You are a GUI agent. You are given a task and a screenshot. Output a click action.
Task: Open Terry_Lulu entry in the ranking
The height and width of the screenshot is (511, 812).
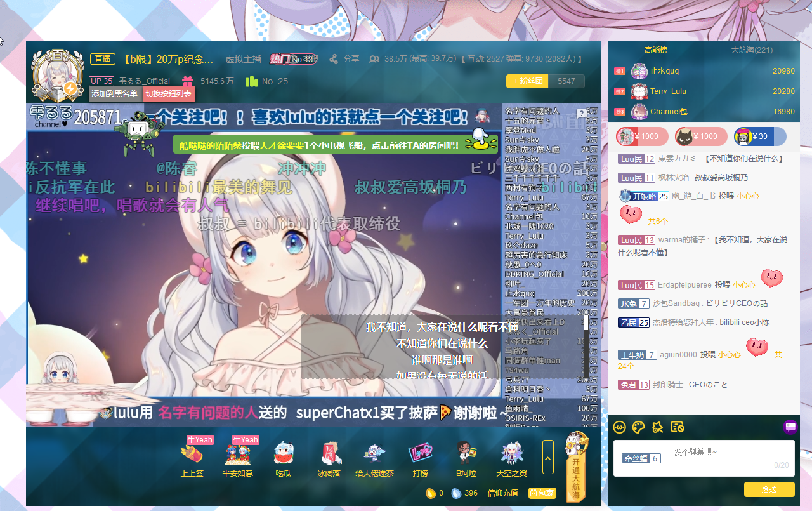point(668,91)
